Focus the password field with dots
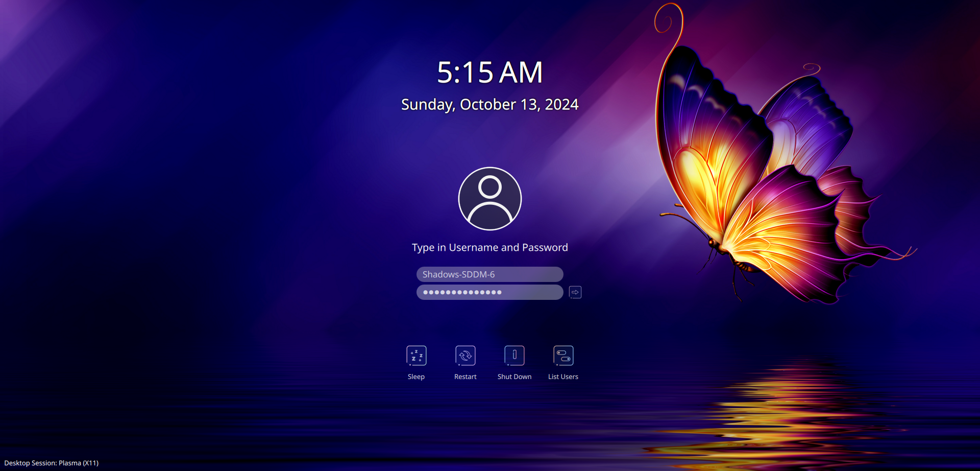980x471 pixels. coord(490,292)
